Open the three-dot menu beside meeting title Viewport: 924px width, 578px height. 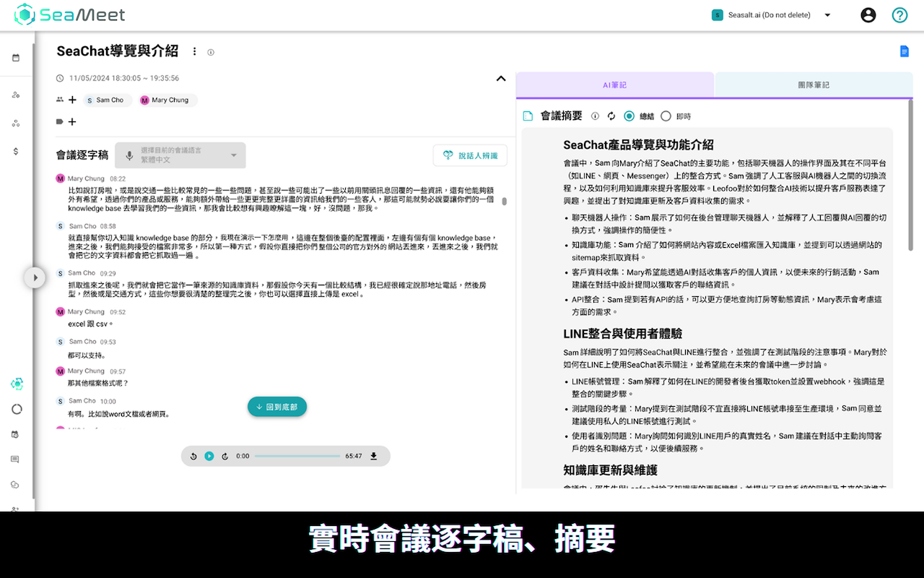coord(194,51)
